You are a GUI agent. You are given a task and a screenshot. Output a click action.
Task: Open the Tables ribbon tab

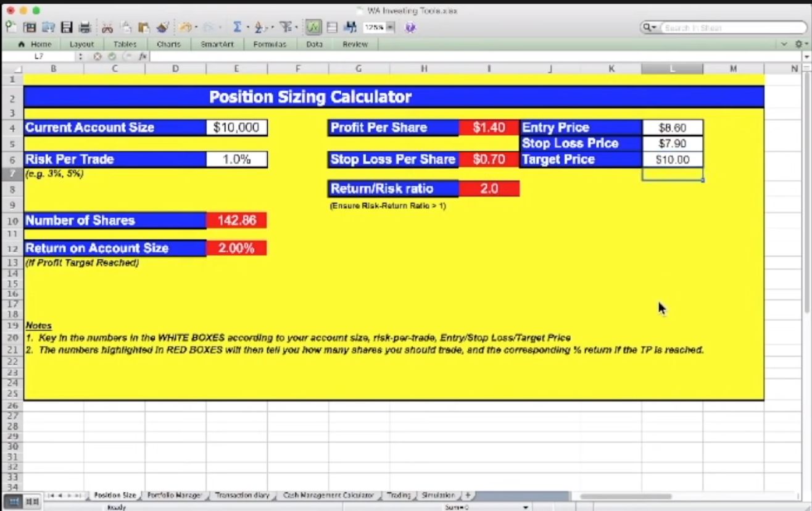(125, 44)
